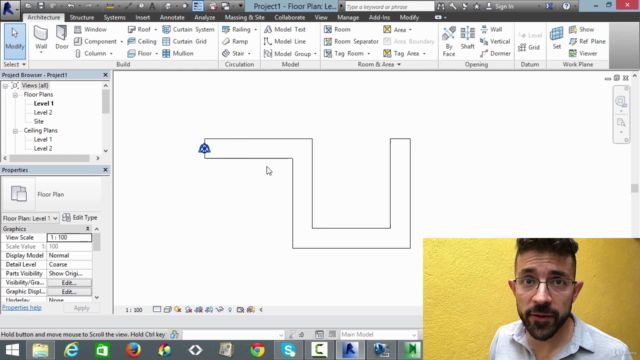Click Edit for Graphic Display options
Viewport: 640px width, 360px height.
click(x=69, y=291)
